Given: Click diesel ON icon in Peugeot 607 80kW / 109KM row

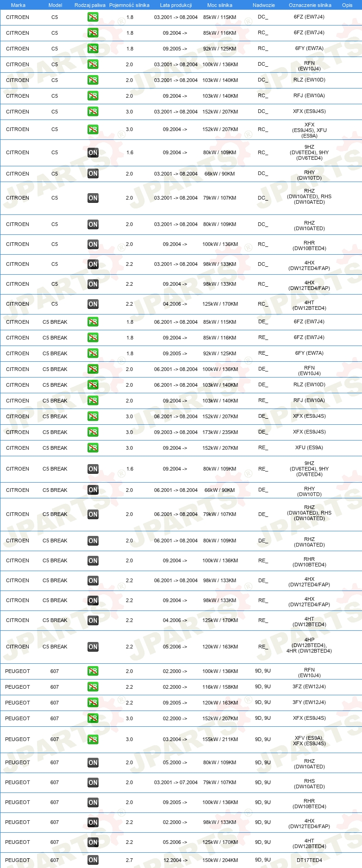Looking at the screenshot, I should tap(93, 762).
